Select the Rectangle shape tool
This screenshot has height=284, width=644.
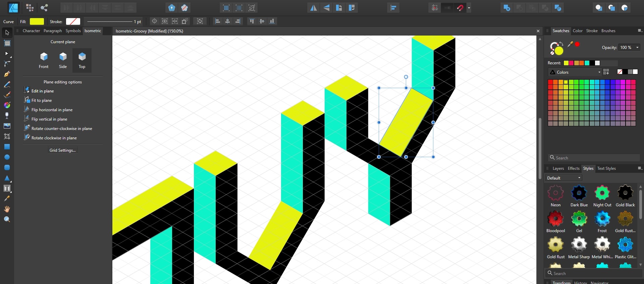(7, 147)
